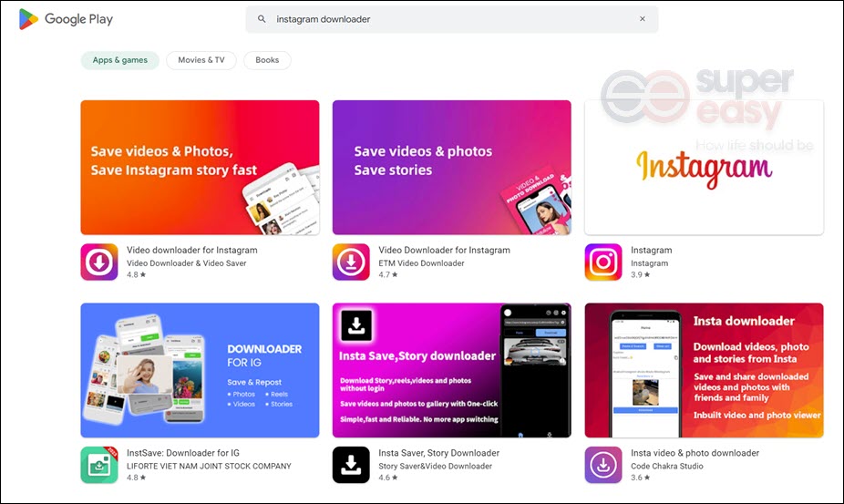Click the InstSave green app icon
The height and width of the screenshot is (504, 844).
pos(99,465)
